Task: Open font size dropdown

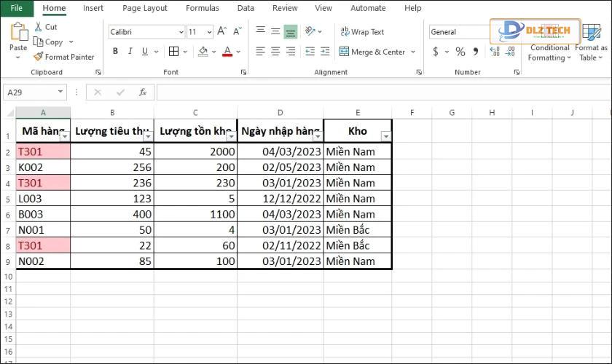Action: [210, 32]
